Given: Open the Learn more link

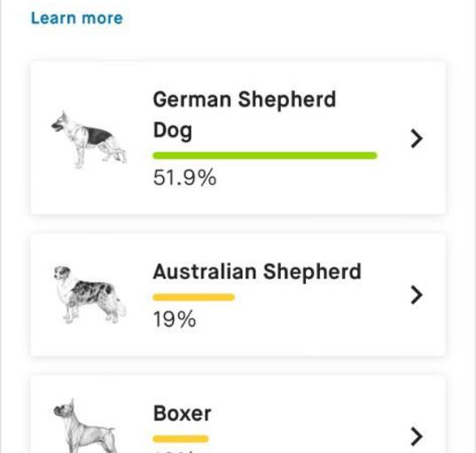Looking at the screenshot, I should click(x=77, y=19).
